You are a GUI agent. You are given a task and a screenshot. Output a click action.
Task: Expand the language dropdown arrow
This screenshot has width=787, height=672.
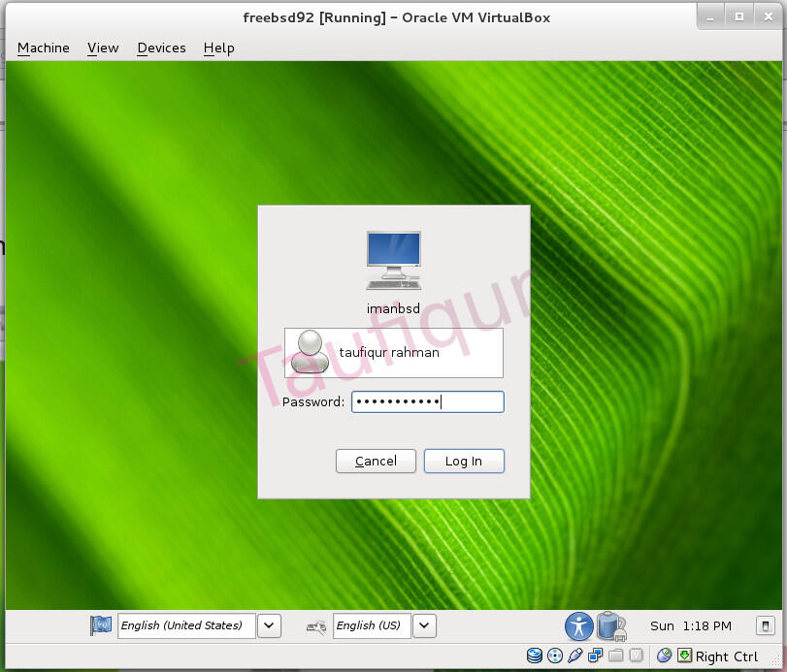click(269, 625)
